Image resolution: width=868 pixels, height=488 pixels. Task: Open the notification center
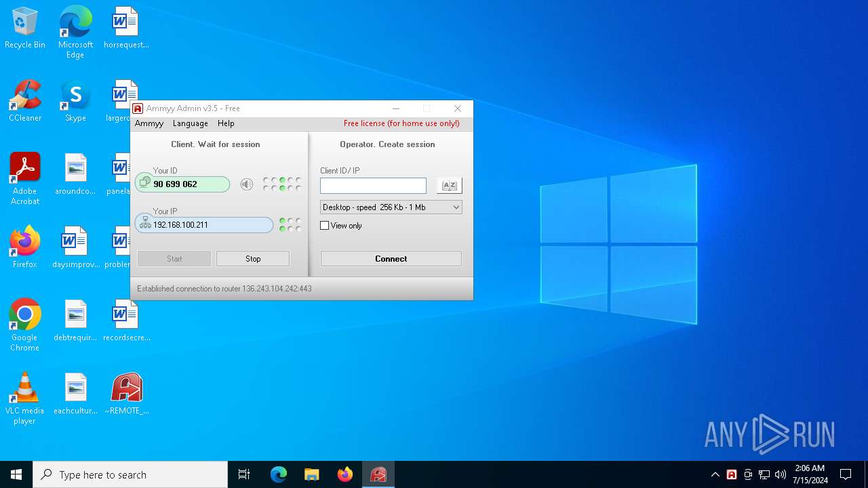coord(846,474)
